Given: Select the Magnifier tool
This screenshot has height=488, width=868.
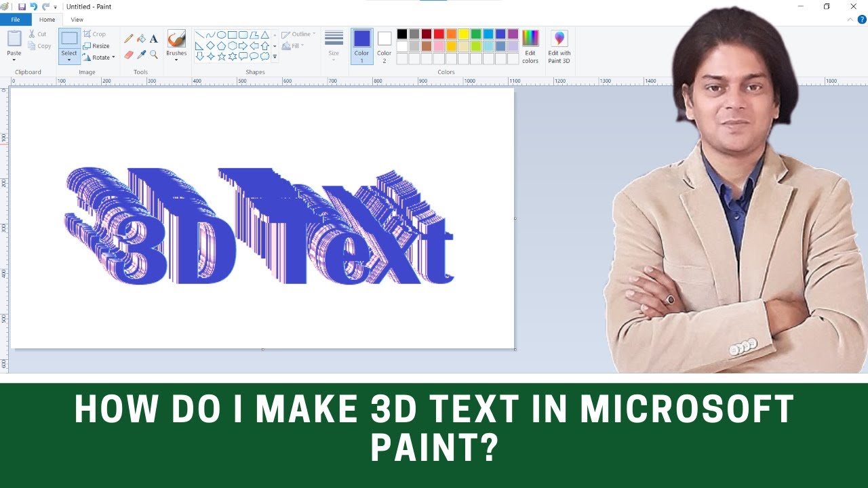Looking at the screenshot, I should tap(153, 54).
